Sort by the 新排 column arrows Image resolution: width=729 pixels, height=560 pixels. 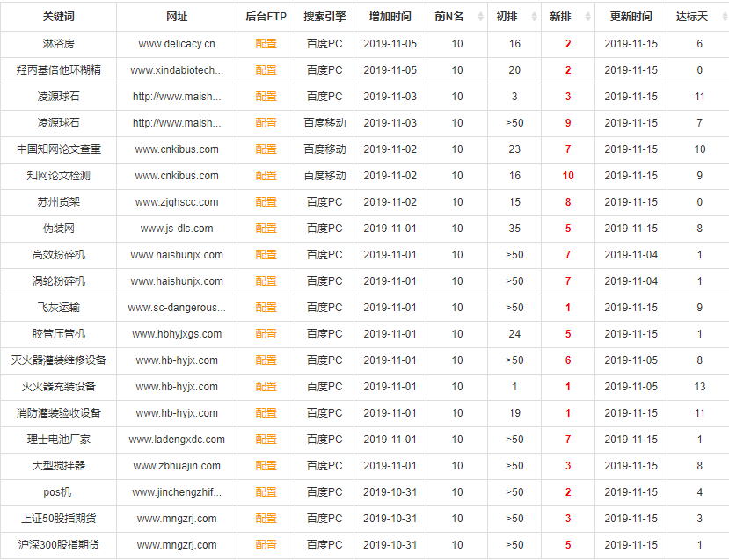pyautogui.click(x=587, y=17)
